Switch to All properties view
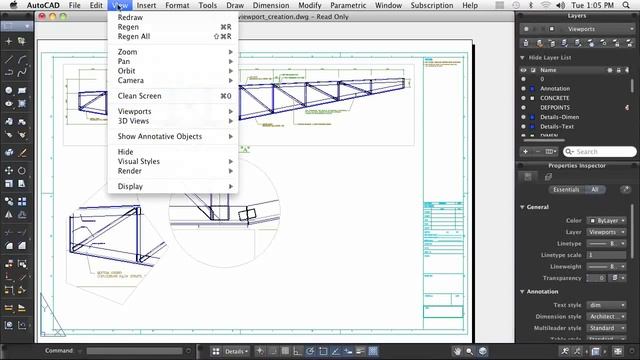 pyautogui.click(x=595, y=189)
